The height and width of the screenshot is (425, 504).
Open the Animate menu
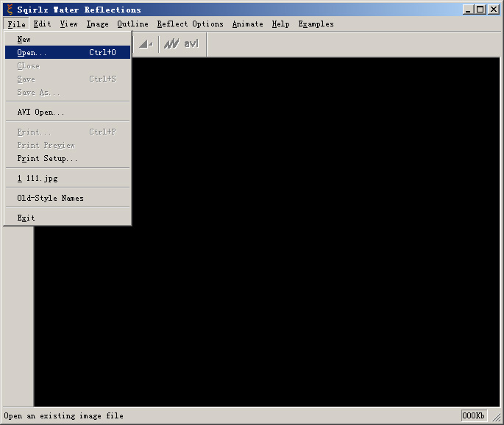click(247, 24)
